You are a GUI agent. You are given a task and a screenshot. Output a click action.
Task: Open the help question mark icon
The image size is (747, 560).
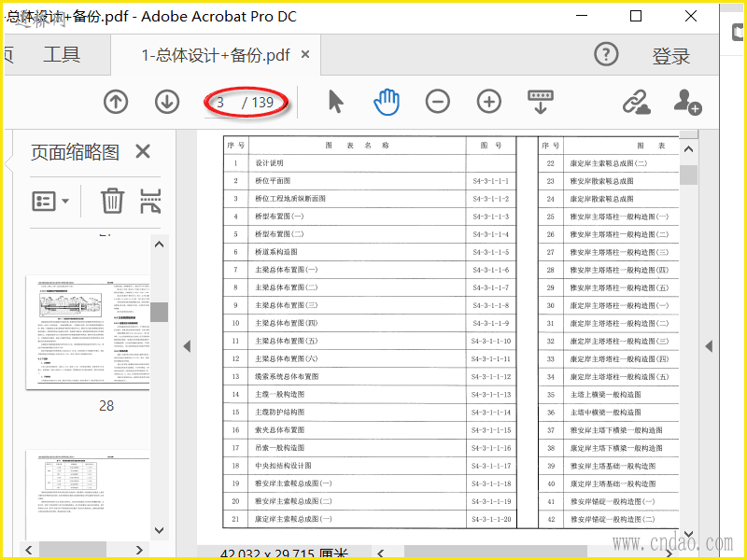(x=606, y=54)
